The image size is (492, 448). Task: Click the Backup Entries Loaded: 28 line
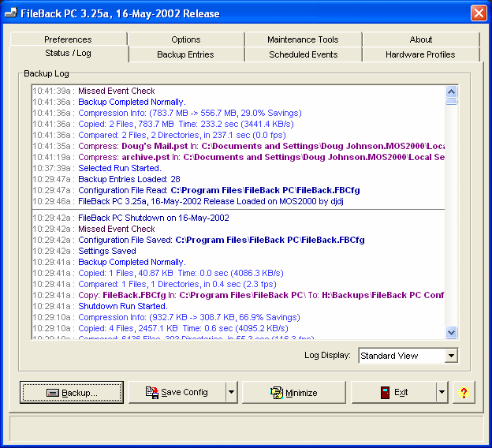(x=106, y=179)
